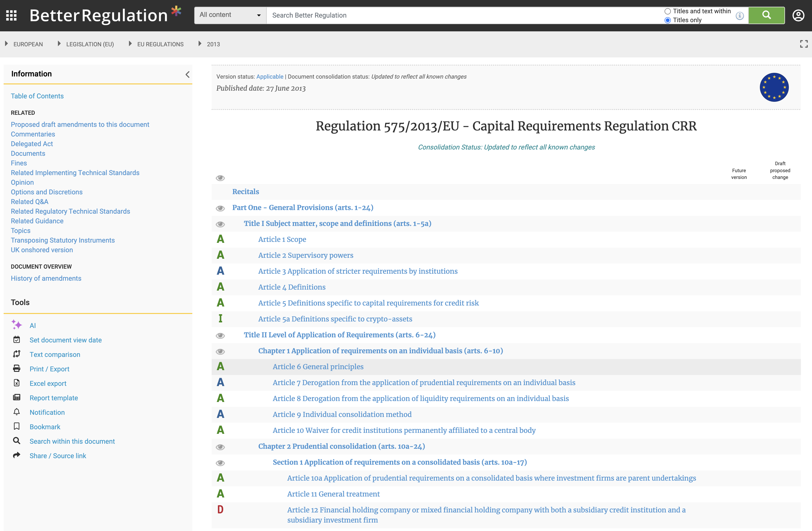Expand the EU REGULATIONS breadcrumb arrow

point(130,44)
